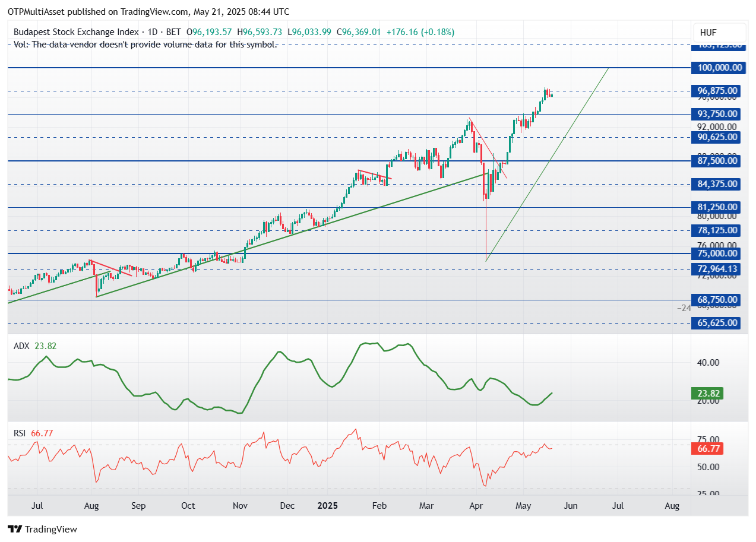Click the 75,000.00 support level label
This screenshot has width=756, height=542.
pyautogui.click(x=716, y=253)
